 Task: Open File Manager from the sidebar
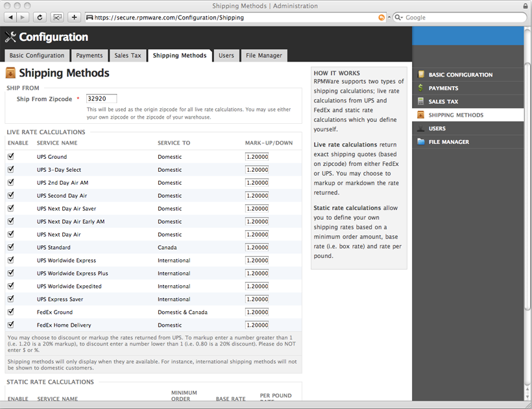coord(468,142)
